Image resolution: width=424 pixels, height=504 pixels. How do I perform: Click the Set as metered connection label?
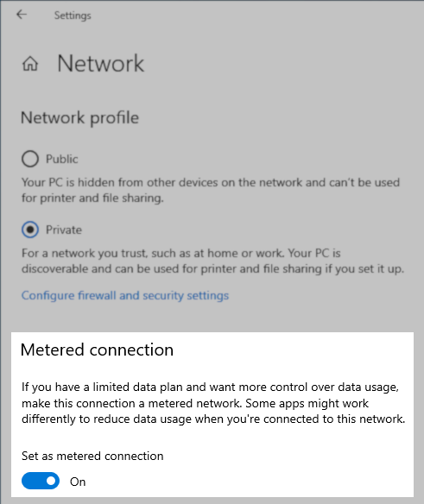pos(92,456)
